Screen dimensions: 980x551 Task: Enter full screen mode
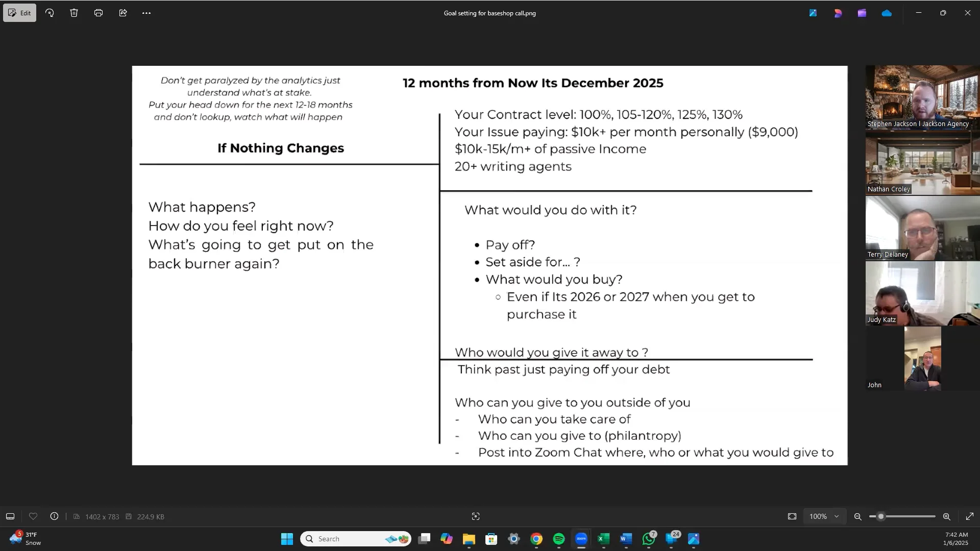pos(970,516)
